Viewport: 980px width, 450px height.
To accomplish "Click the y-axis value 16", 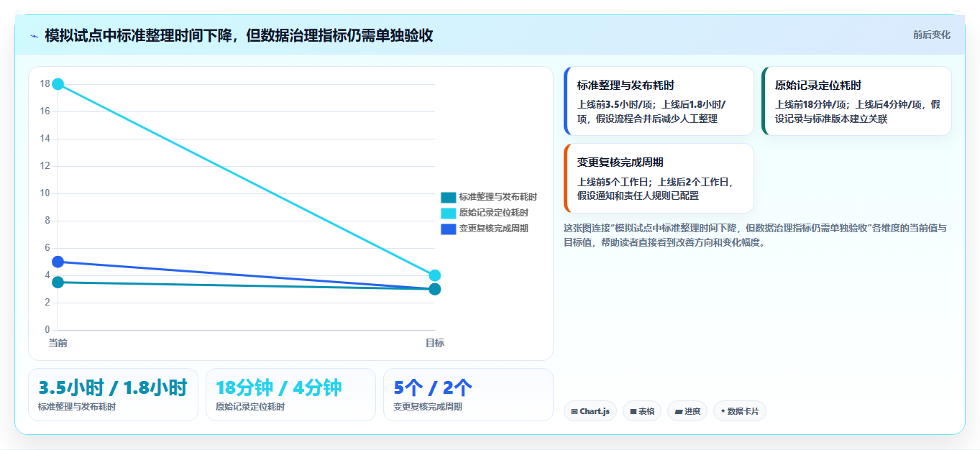I will (x=45, y=111).
